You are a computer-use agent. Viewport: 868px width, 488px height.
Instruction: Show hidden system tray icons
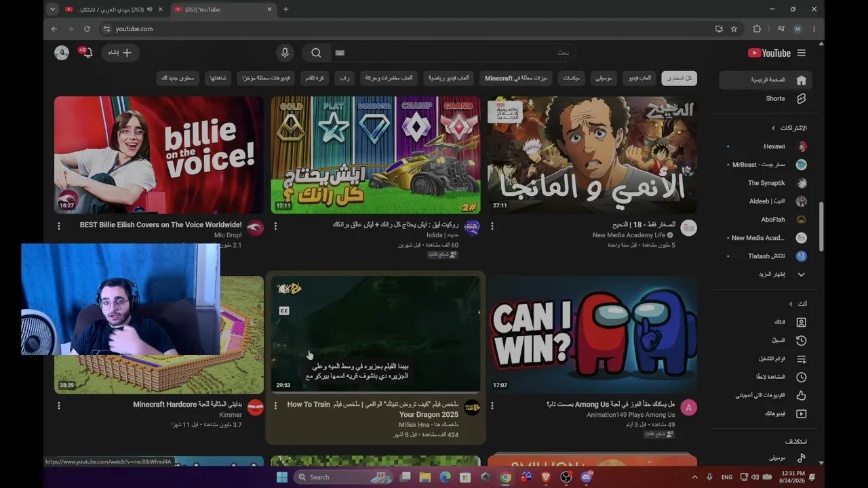pos(693,477)
